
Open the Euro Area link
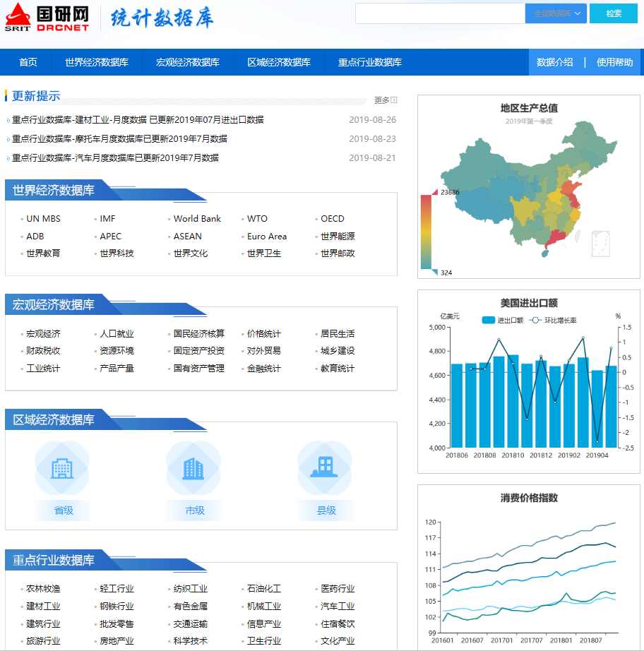[x=267, y=237]
